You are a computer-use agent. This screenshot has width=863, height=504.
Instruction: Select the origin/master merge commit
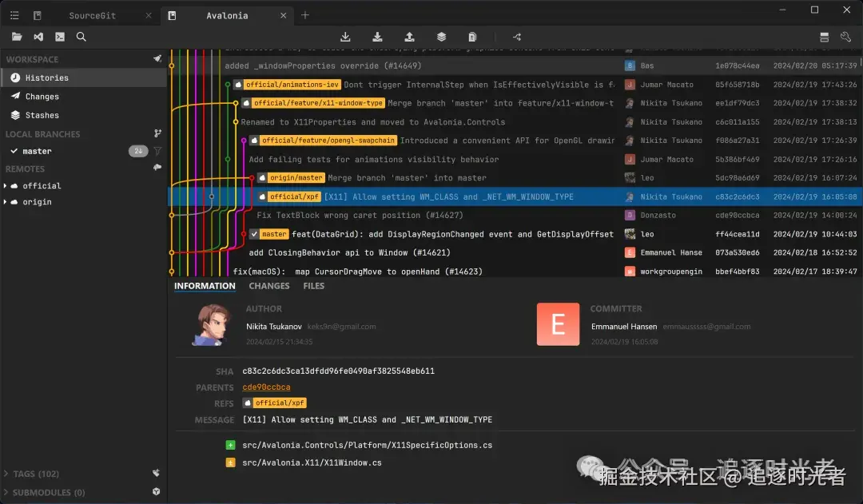point(515,178)
